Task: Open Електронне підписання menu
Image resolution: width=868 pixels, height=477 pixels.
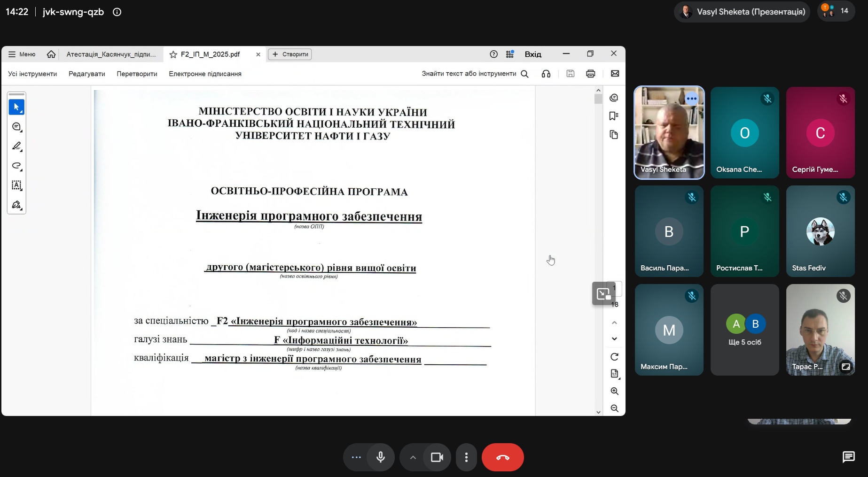Action: [205, 74]
